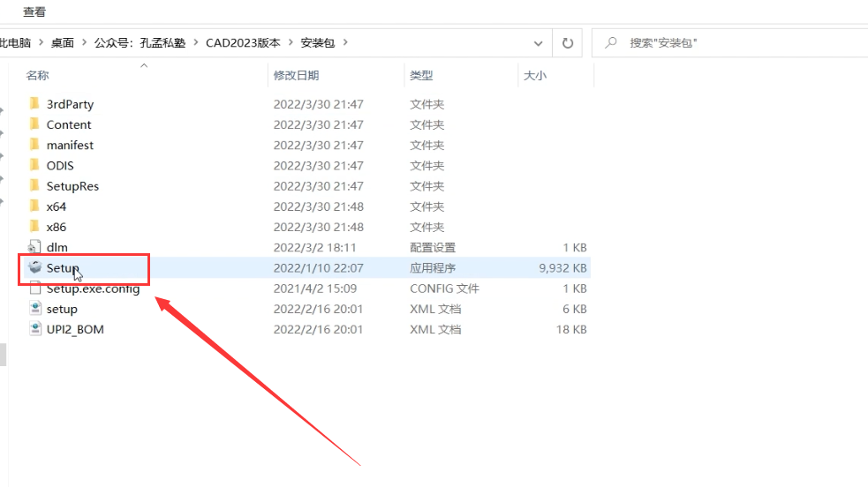This screenshot has width=868, height=487.
Task: Refresh the current folder view
Action: [568, 43]
